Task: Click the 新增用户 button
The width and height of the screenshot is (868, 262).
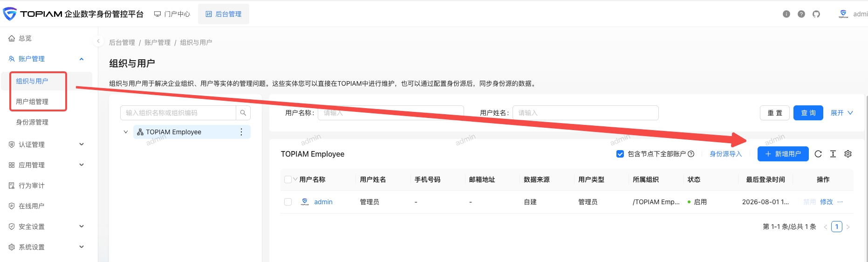Action: (x=783, y=154)
